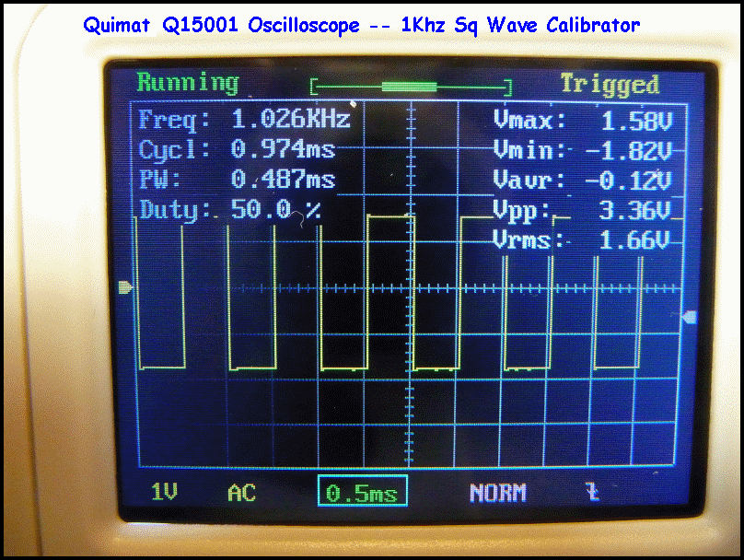744x560 pixels.
Task: Click the PW 0.487ms readout
Action: 237,179
